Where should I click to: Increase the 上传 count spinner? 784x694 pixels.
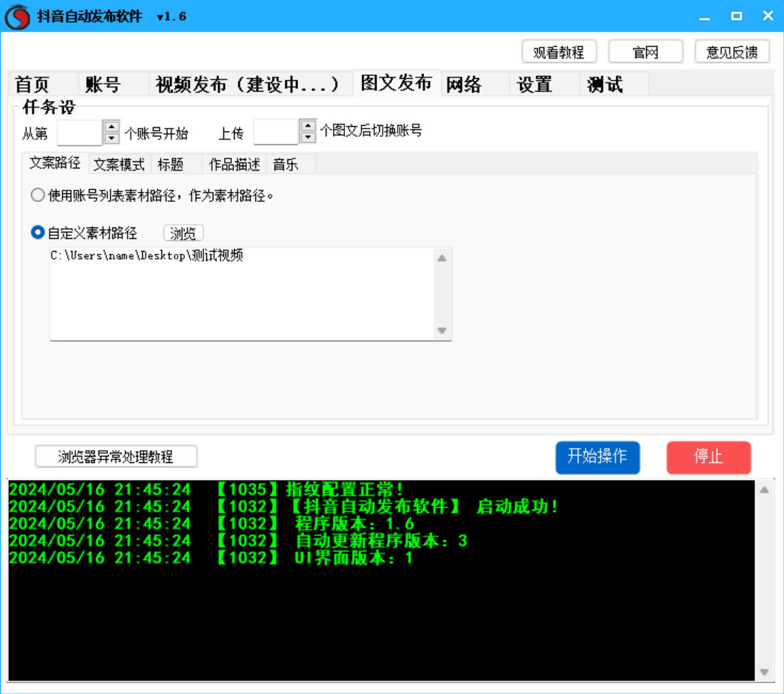click(308, 125)
